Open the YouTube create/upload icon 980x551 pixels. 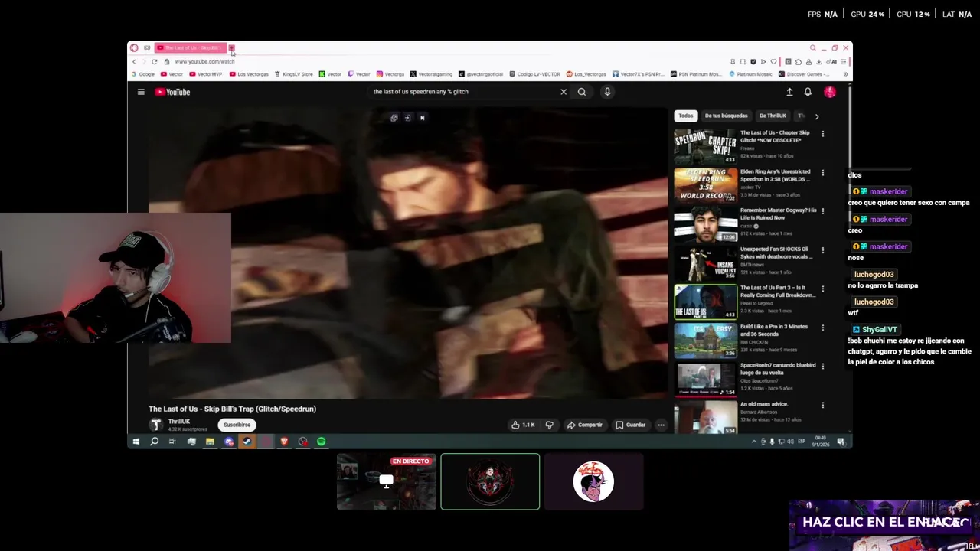coord(789,92)
